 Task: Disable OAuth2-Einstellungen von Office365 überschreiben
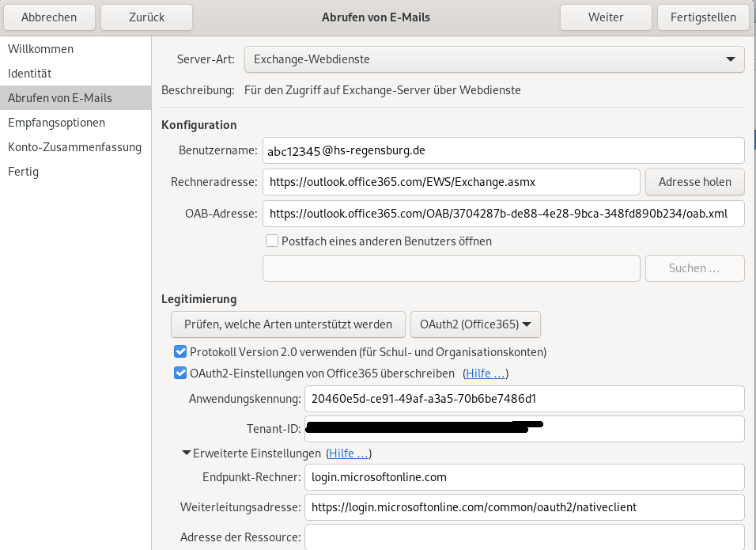tap(180, 373)
